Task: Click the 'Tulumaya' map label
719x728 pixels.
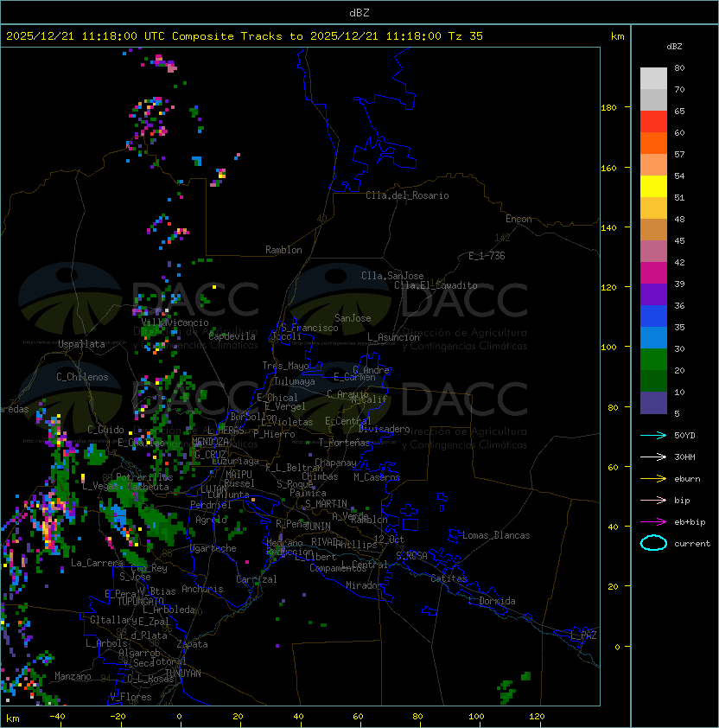Action: (295, 381)
